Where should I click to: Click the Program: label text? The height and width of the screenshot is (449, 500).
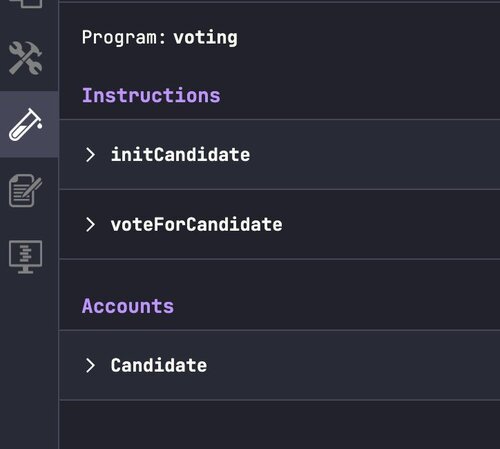coord(124,37)
